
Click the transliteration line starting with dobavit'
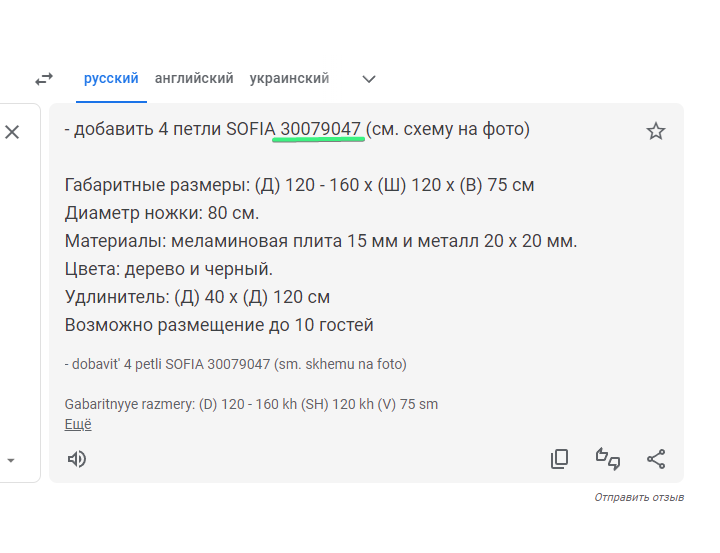point(235,364)
